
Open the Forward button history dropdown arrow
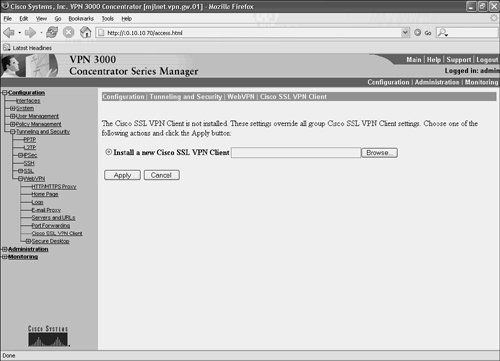41,33
